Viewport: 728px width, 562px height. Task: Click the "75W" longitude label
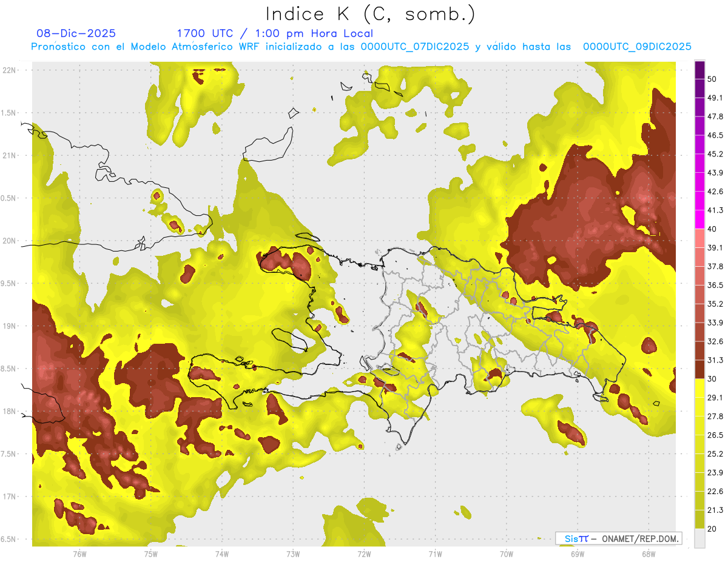pos(151,554)
